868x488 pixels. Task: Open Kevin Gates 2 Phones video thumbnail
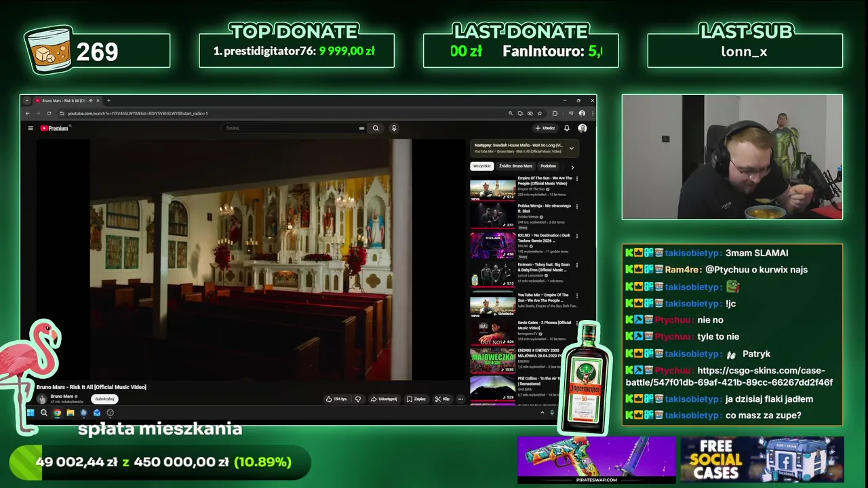click(x=492, y=333)
